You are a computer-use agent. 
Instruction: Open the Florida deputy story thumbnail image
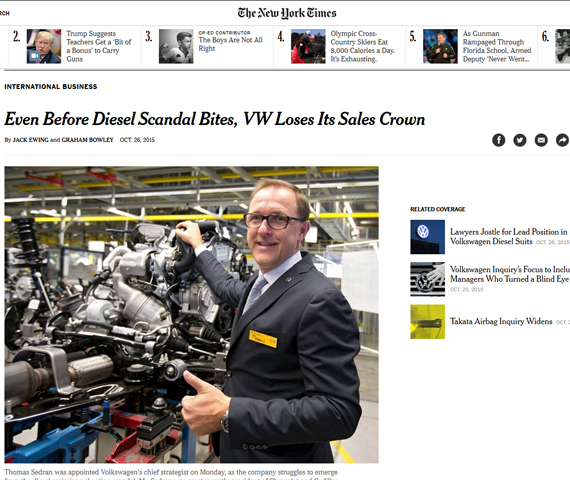[x=440, y=46]
